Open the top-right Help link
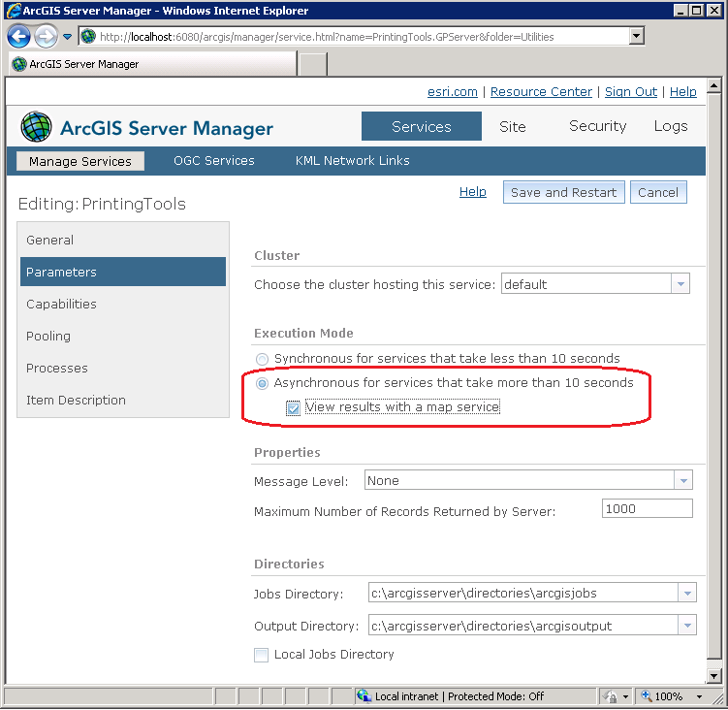Image resolution: width=728 pixels, height=710 pixels. click(683, 91)
